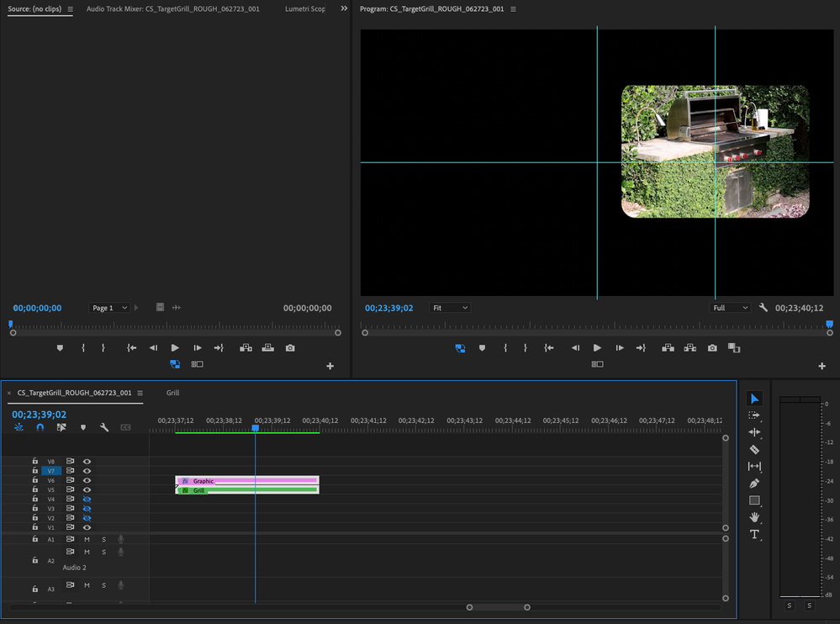Mute audio track A1
840x624 pixels.
(x=87, y=539)
